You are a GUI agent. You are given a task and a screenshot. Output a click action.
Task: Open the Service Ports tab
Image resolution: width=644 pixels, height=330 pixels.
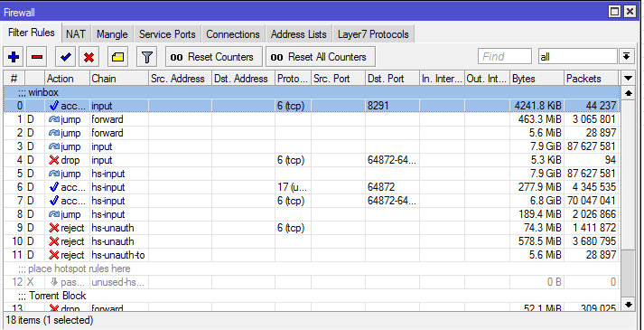click(167, 34)
